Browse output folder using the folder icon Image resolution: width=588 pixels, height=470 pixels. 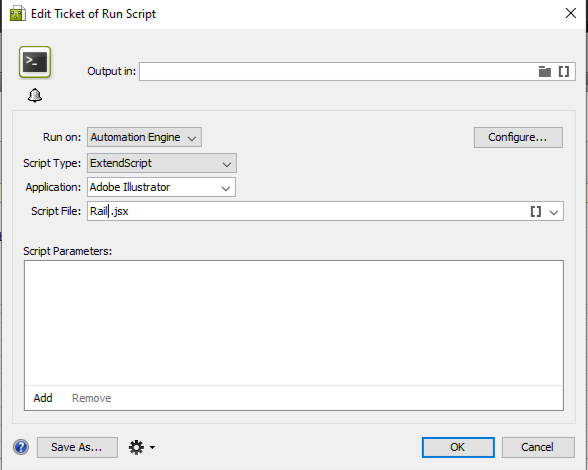coord(544,71)
